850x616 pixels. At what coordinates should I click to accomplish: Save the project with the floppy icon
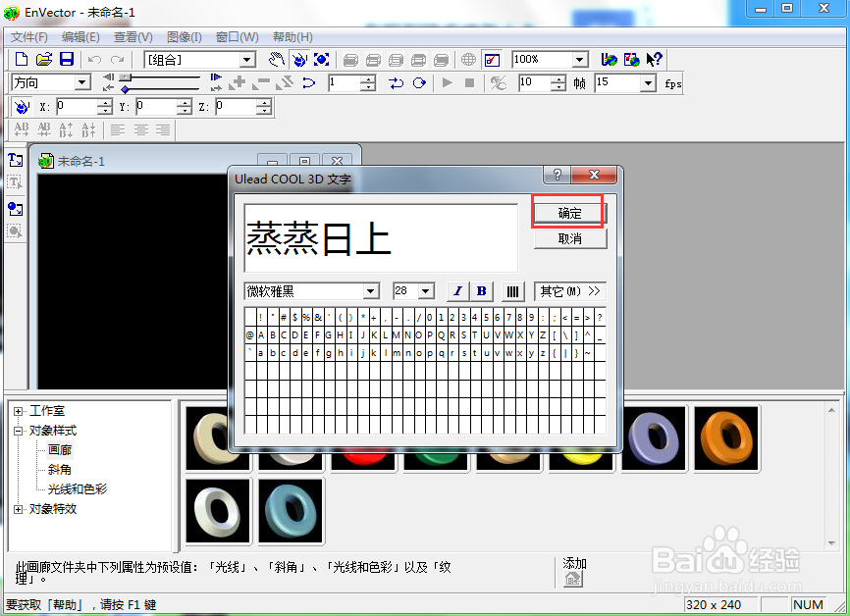tap(67, 59)
